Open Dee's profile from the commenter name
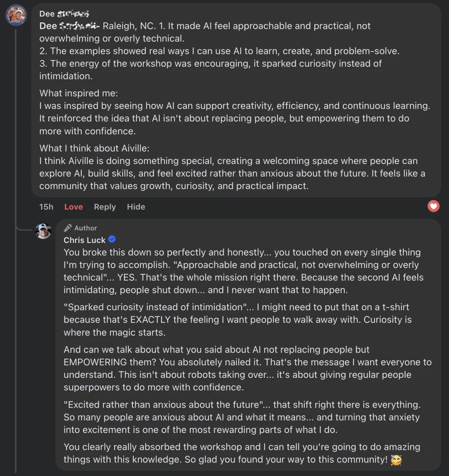449x476 pixels. (64, 14)
